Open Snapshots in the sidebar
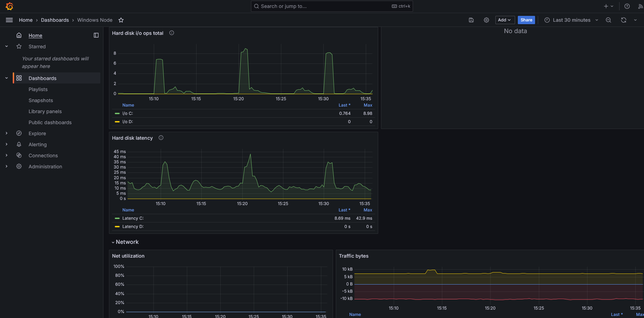Viewport: 644px width, 318px height. click(x=41, y=100)
